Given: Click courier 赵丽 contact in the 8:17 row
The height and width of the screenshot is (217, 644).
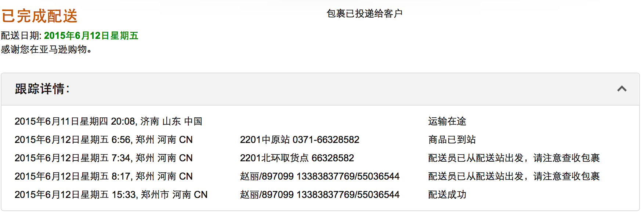Looking at the screenshot, I should pyautogui.click(x=320, y=176).
